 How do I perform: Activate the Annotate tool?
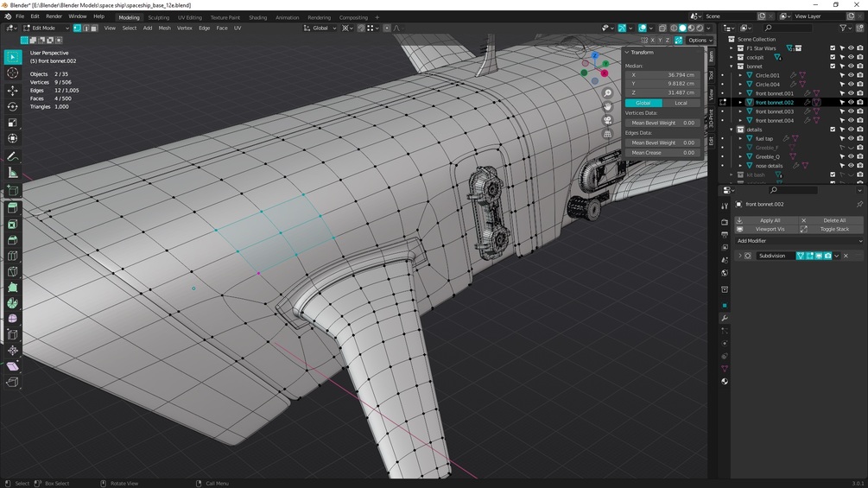click(13, 156)
